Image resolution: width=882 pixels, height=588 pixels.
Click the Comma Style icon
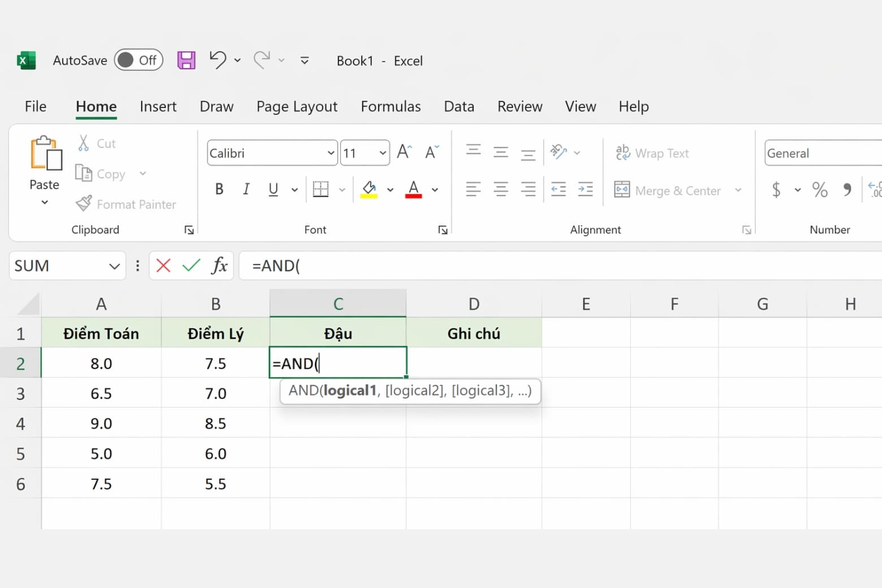847,189
